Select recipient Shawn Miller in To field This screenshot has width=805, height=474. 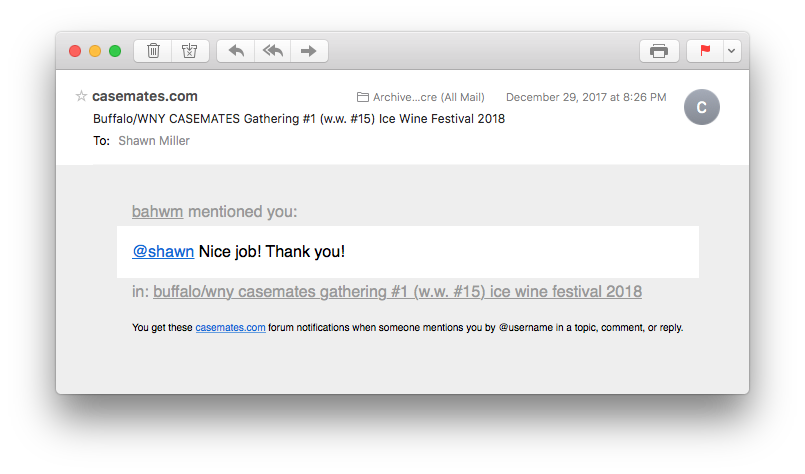coord(154,141)
